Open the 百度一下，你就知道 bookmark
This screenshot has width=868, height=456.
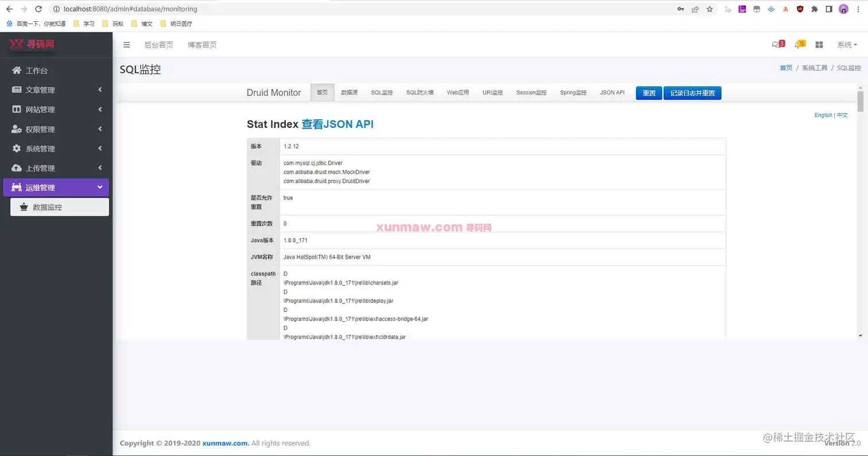pyautogui.click(x=36, y=24)
